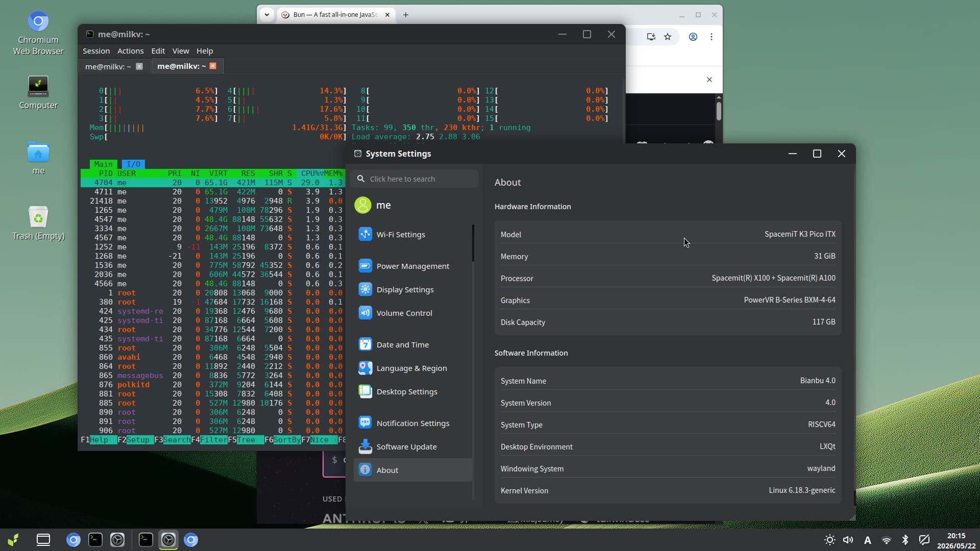Open the terminal Actions menu
Viewport: 980px width, 551px height.
tap(130, 51)
